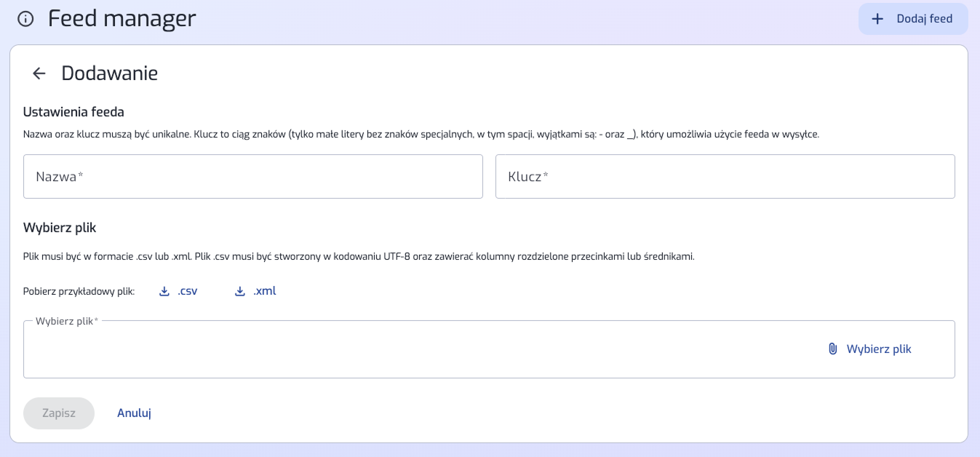Click the download icon next to .csv
980x457 pixels.
click(x=164, y=292)
